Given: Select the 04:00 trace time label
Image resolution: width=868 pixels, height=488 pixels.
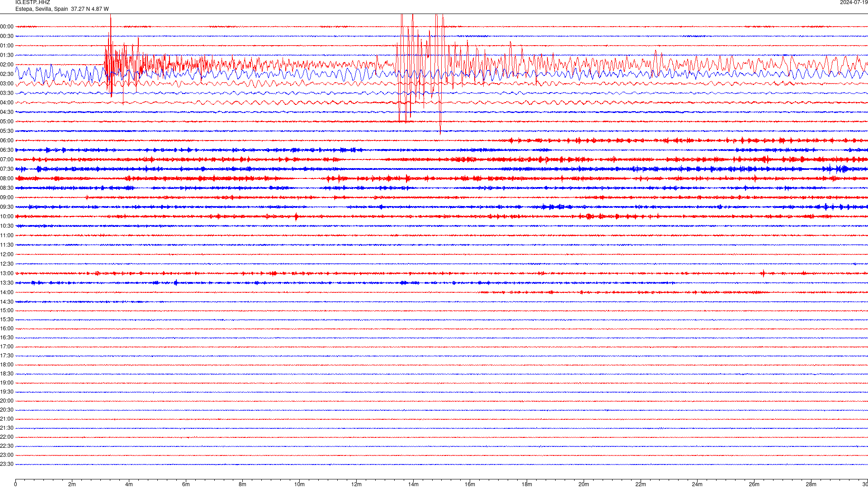Looking at the screenshot, I should click(x=7, y=103).
